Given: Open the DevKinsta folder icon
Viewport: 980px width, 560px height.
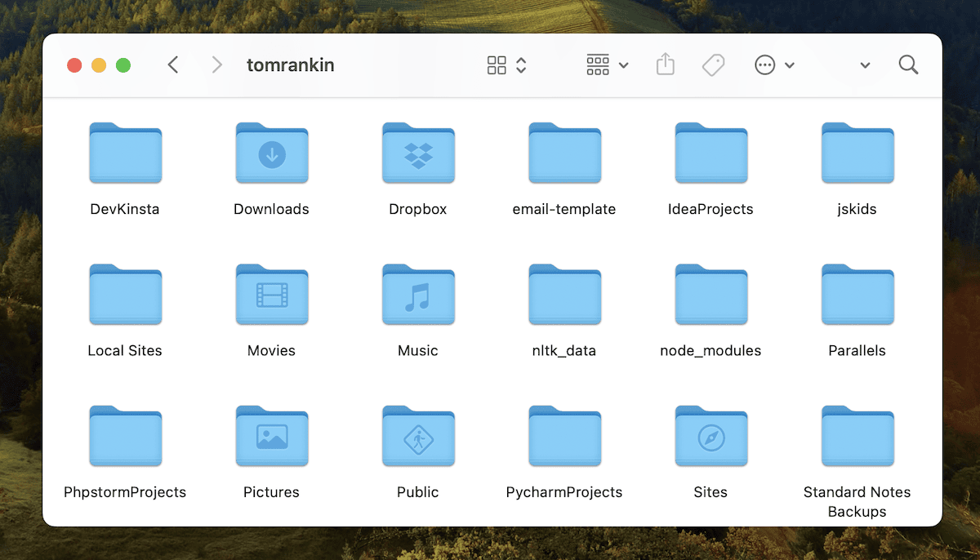Looking at the screenshot, I should pos(125,153).
